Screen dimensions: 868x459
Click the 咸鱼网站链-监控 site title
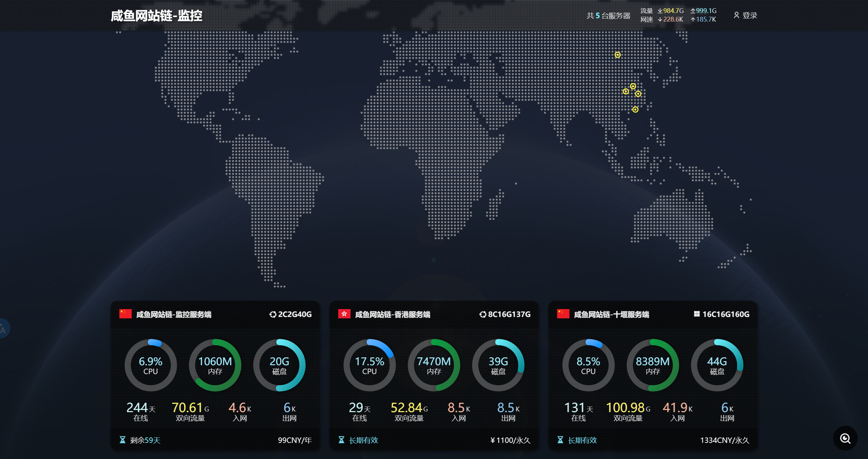pos(156,16)
